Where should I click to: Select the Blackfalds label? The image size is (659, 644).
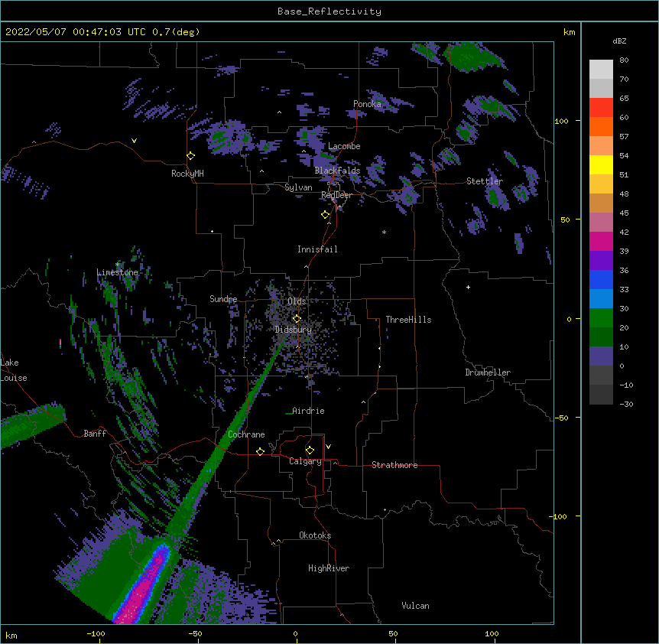[337, 171]
